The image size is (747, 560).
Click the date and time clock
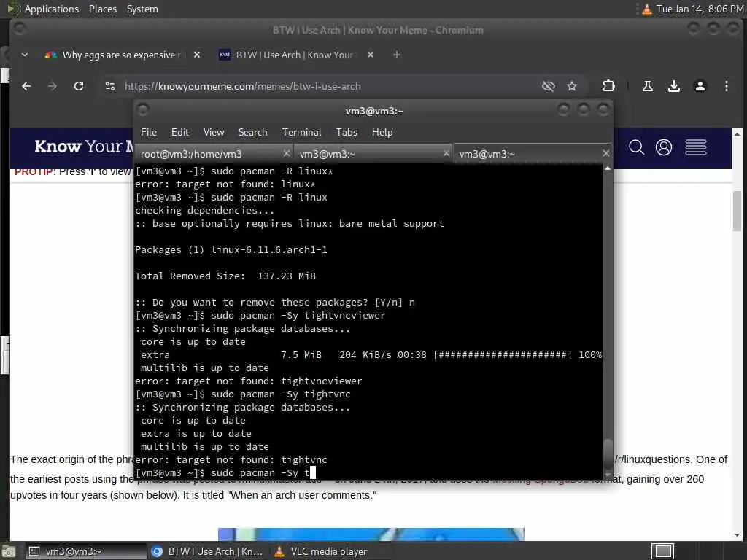pyautogui.click(x=700, y=9)
